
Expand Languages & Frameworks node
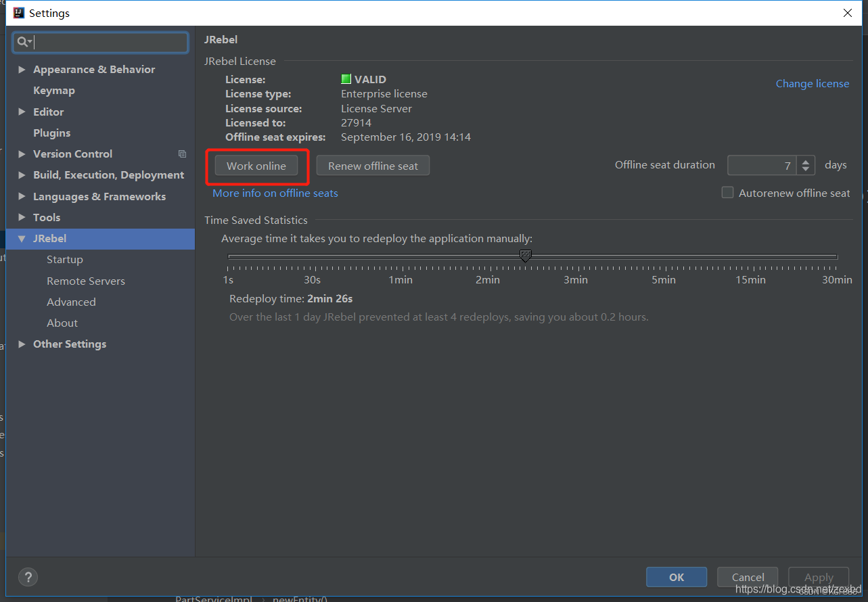click(22, 197)
